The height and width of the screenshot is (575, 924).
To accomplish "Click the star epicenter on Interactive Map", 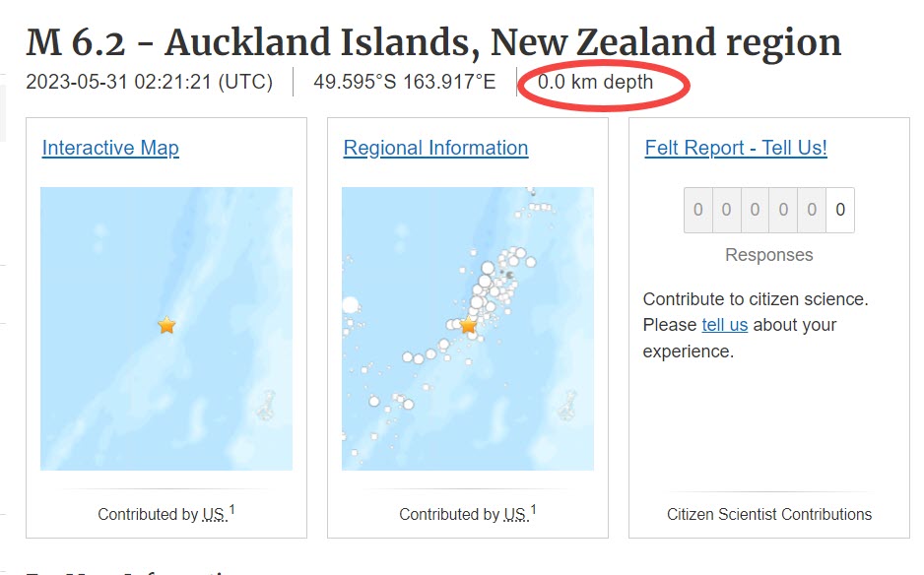I will (x=166, y=325).
